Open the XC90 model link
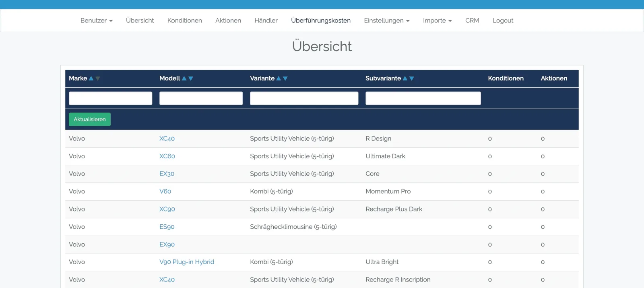644x288 pixels. [167, 209]
